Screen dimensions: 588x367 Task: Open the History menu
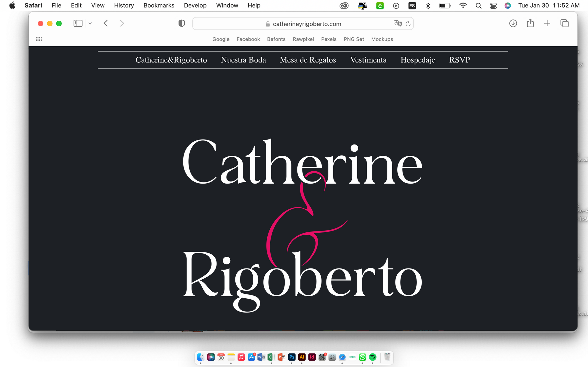[124, 5]
